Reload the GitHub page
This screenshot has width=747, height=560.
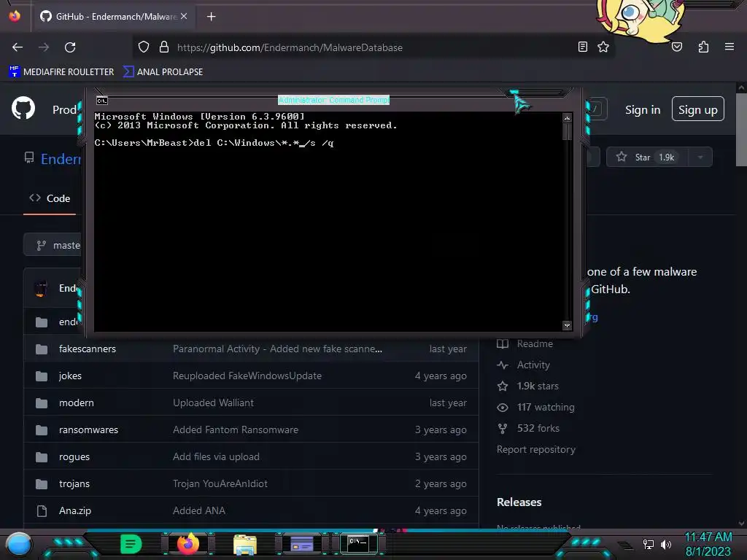click(x=70, y=47)
